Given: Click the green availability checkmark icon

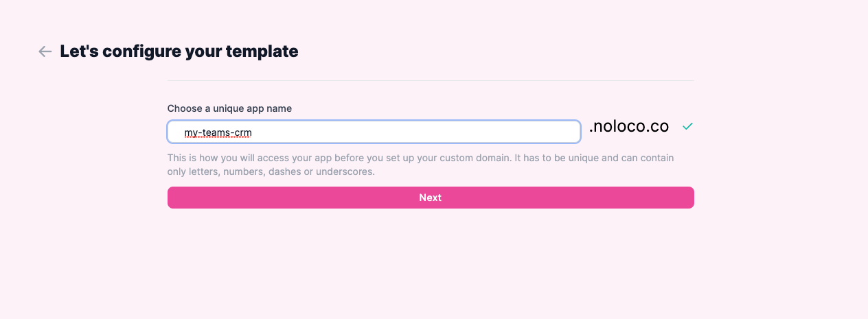Looking at the screenshot, I should 687,126.
